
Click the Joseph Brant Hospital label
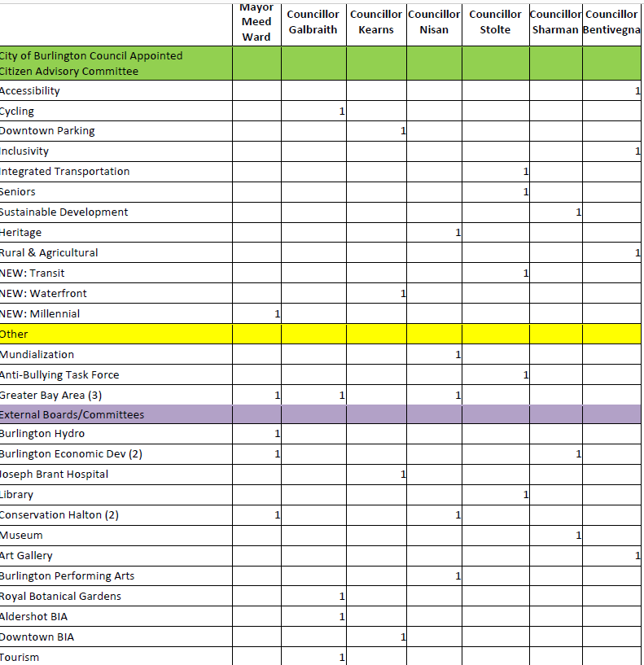[x=54, y=475]
